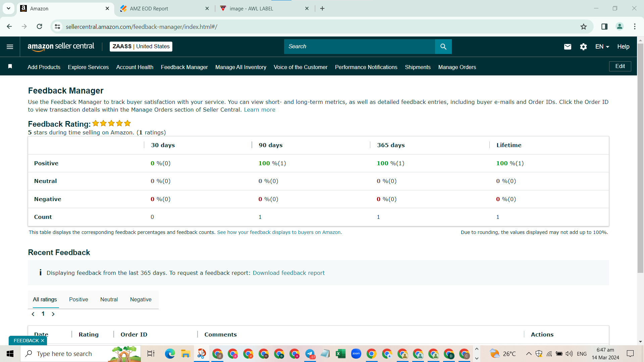Click the Help link in header

tap(623, 47)
